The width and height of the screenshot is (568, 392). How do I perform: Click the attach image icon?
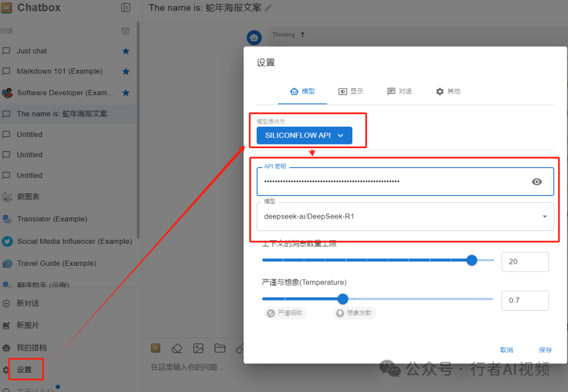click(198, 348)
